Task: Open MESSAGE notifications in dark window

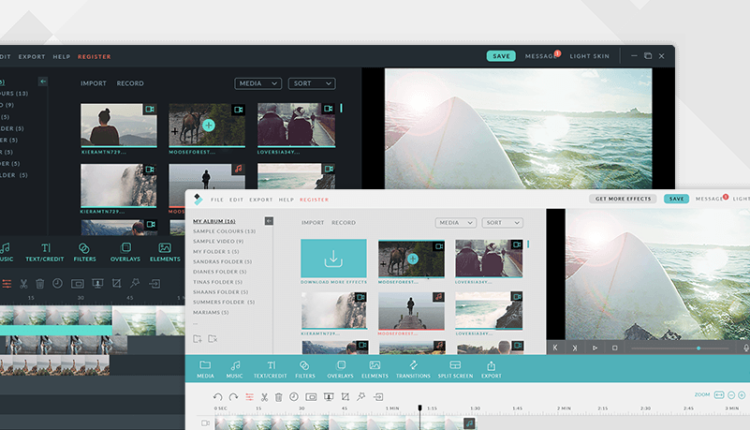Action: 541,56
